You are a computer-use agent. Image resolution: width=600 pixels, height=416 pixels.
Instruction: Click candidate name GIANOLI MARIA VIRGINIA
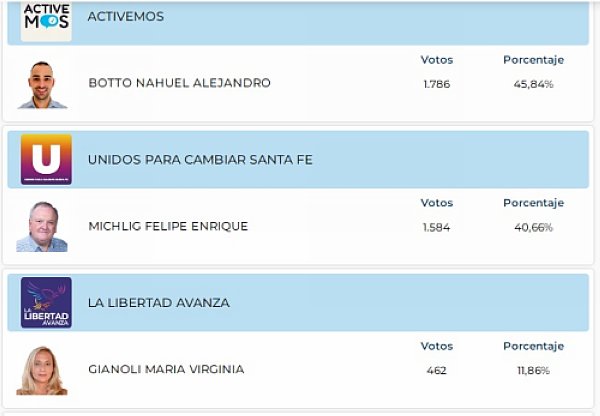point(166,370)
